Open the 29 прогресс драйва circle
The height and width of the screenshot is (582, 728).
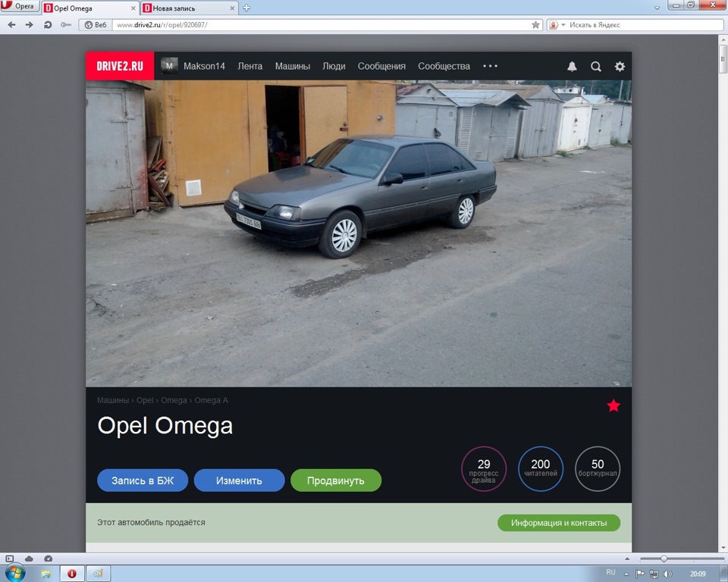(x=484, y=469)
